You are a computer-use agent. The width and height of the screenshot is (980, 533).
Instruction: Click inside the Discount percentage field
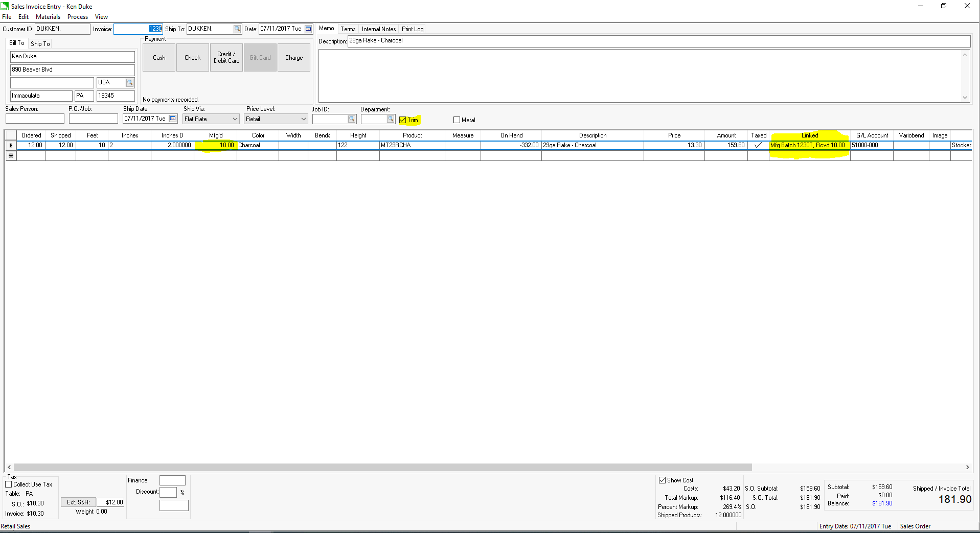click(x=168, y=492)
